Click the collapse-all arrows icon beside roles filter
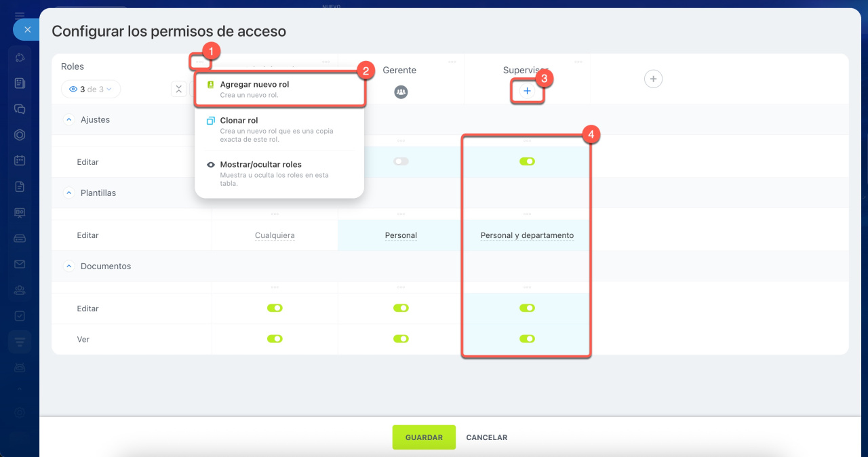This screenshot has width=868, height=457. tap(178, 89)
